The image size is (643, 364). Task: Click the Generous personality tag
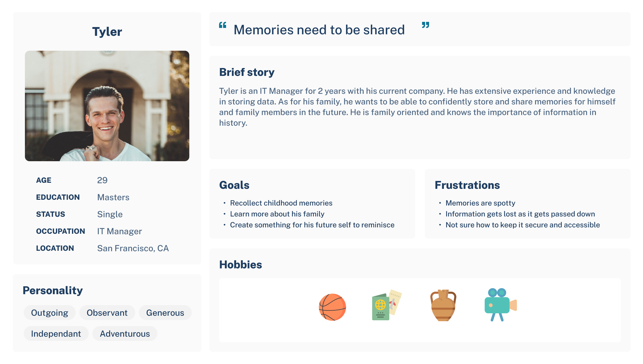point(165,313)
